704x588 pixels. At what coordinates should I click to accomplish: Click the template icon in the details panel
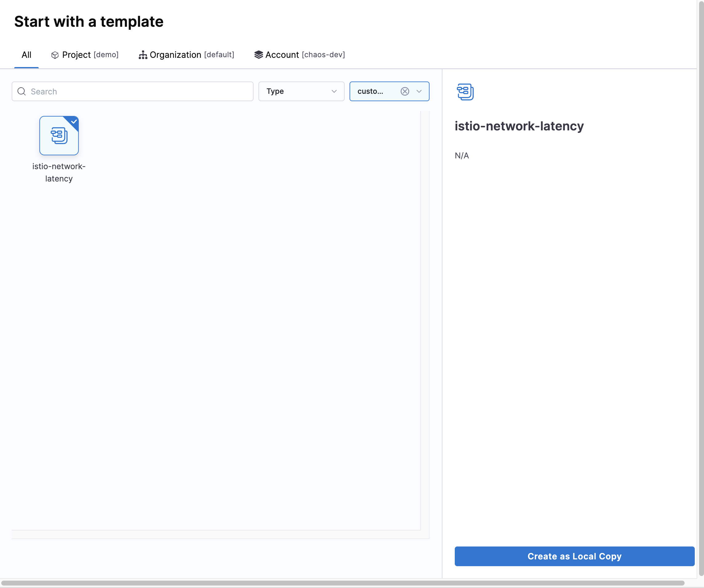tap(465, 92)
